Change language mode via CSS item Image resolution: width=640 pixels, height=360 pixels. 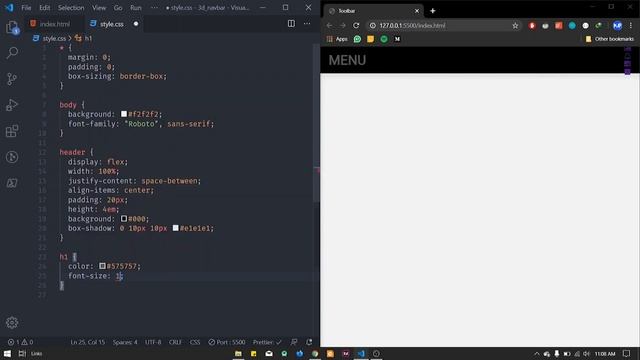(x=195, y=342)
